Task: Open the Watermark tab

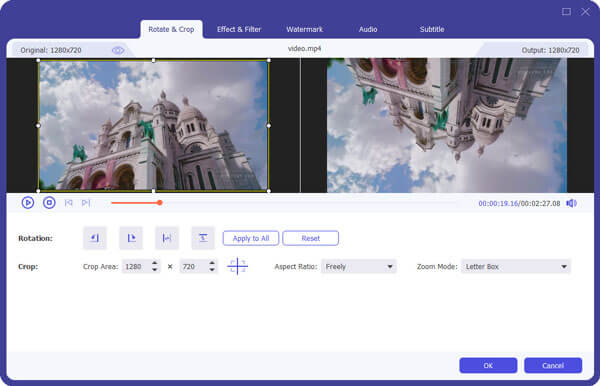Action: pyautogui.click(x=305, y=29)
